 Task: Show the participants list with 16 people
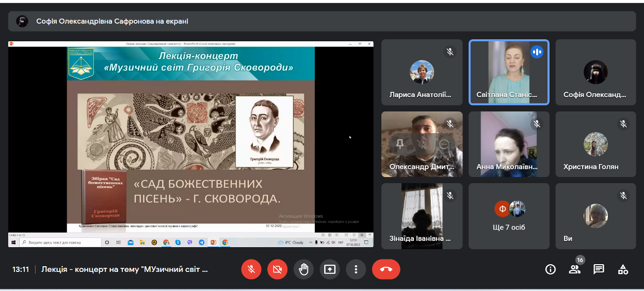click(x=574, y=269)
